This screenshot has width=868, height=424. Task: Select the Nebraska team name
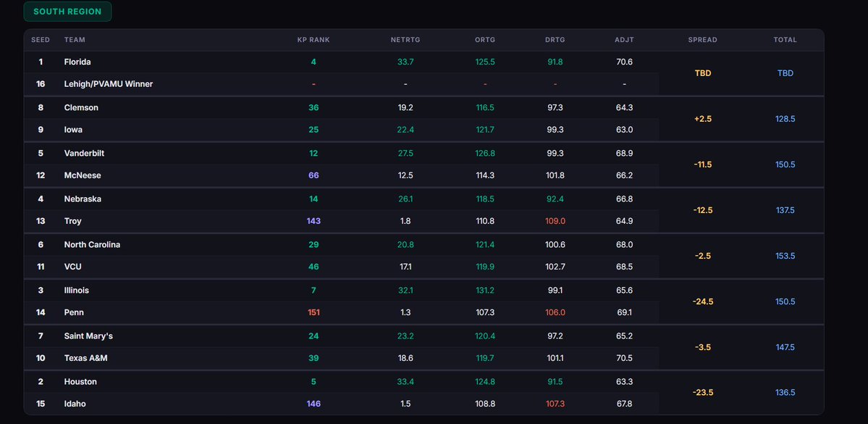[x=83, y=199]
